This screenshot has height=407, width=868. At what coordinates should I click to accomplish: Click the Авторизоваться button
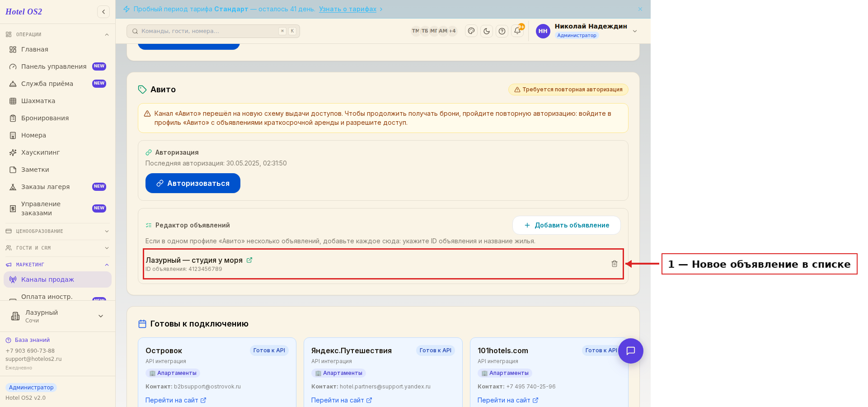click(x=193, y=183)
